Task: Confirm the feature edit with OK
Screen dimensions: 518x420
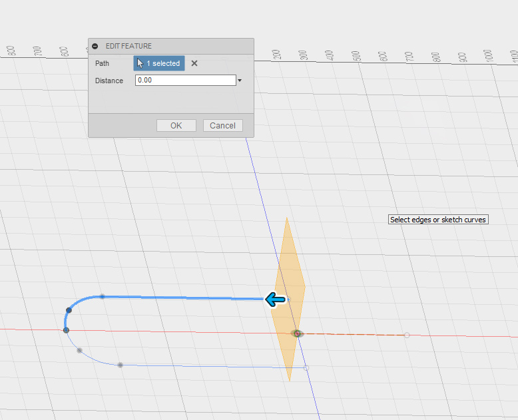Action: 176,126
